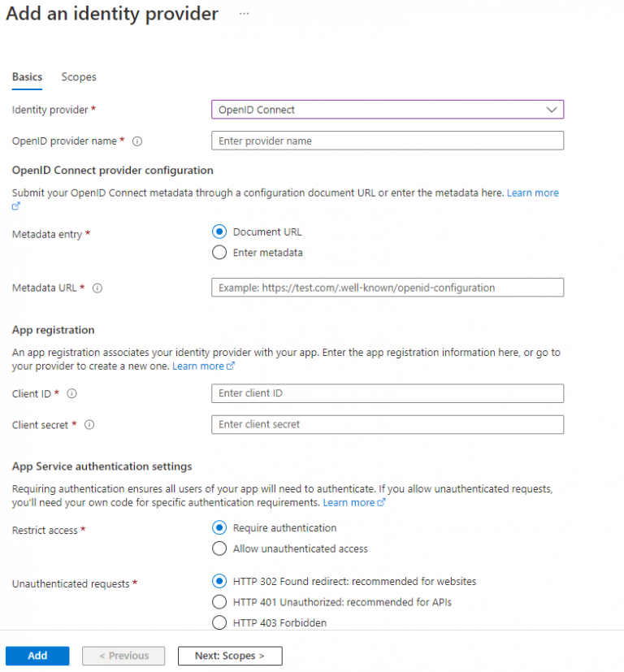Click the Add button
Screen dimensions: 624x672
[x=37, y=655]
